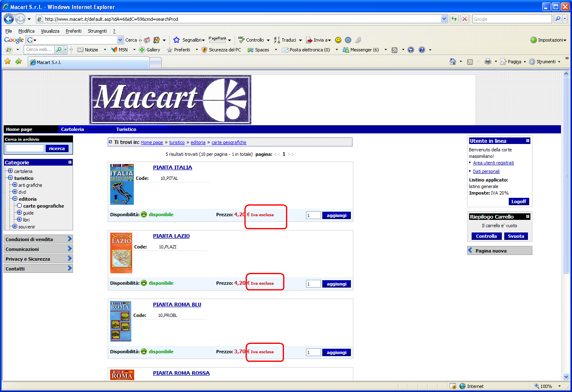
Task: Click Invia a on the Google toolbar
Action: [319, 40]
